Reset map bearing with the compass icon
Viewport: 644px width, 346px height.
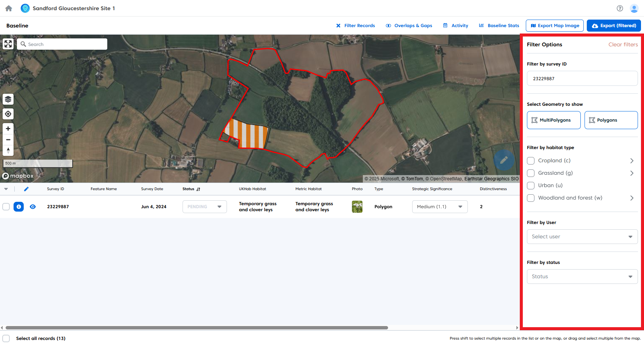(x=8, y=150)
